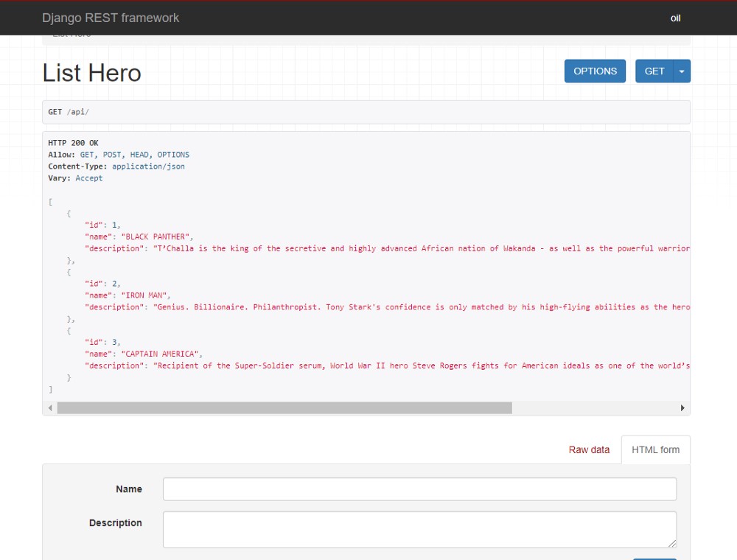
Task: Open the Django REST framework home link
Action: pos(111,18)
